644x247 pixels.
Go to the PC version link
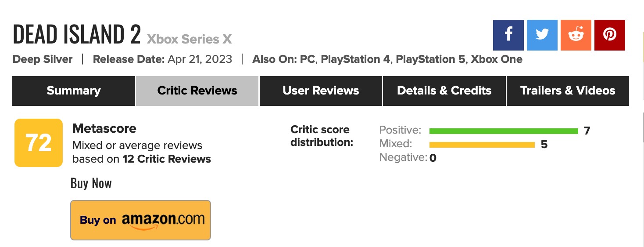coord(307,59)
